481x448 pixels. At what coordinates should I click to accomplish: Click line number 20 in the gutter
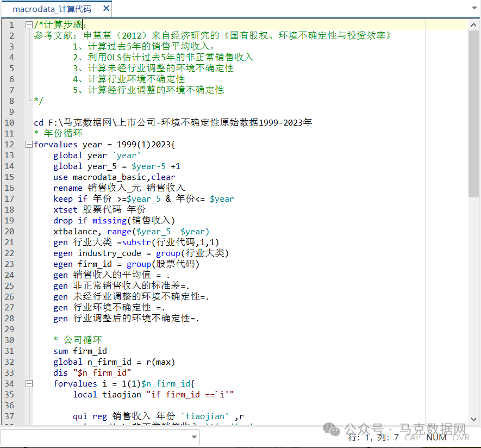point(9,232)
